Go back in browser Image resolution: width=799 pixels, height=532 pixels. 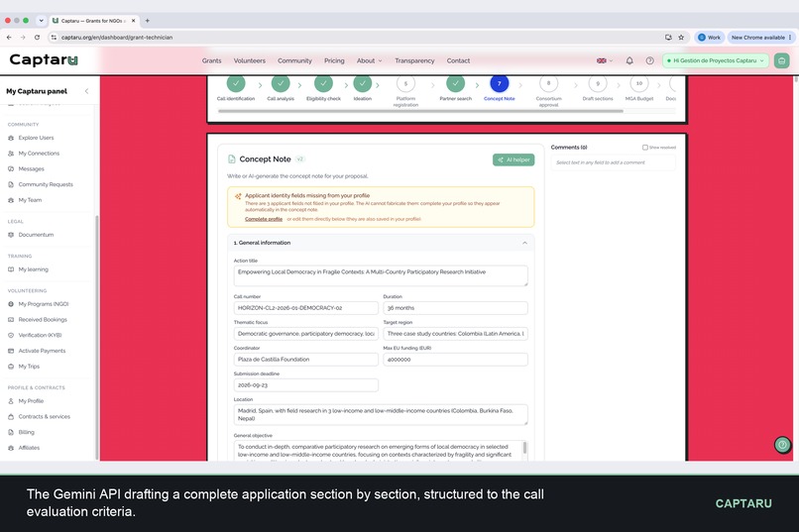(9, 38)
